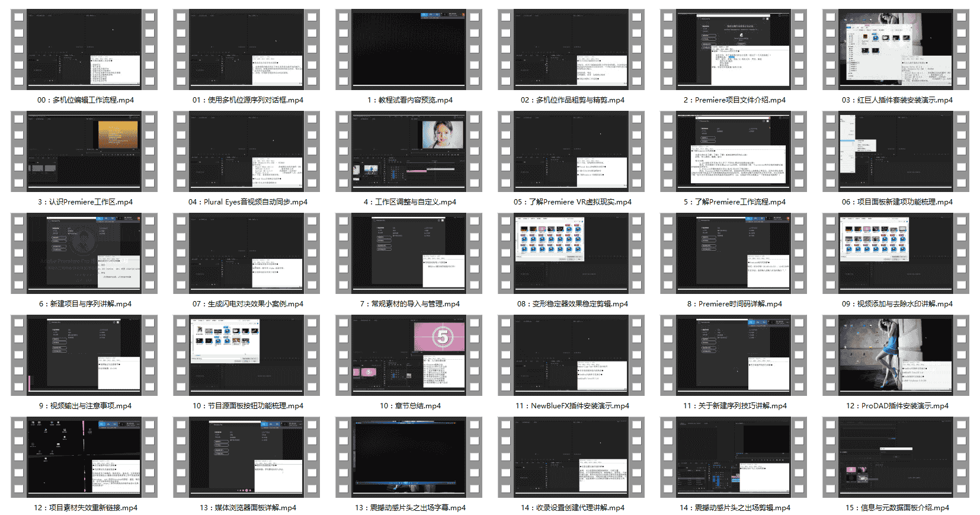Screen dimensions: 980x515
Task: Open the video thumbnail for 1:教程试看内容预览.mp4
Action: pos(409,50)
